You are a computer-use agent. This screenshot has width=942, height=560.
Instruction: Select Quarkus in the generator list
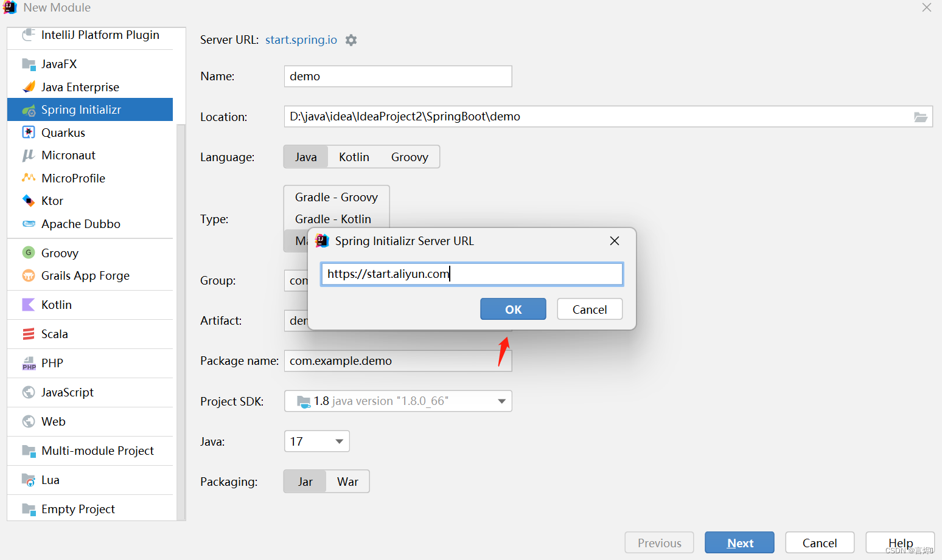point(90,133)
